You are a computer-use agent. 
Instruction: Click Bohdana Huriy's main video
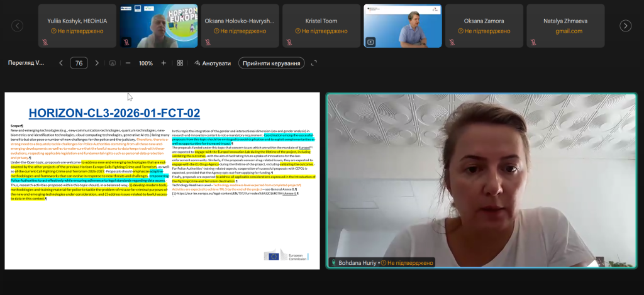tap(481, 181)
